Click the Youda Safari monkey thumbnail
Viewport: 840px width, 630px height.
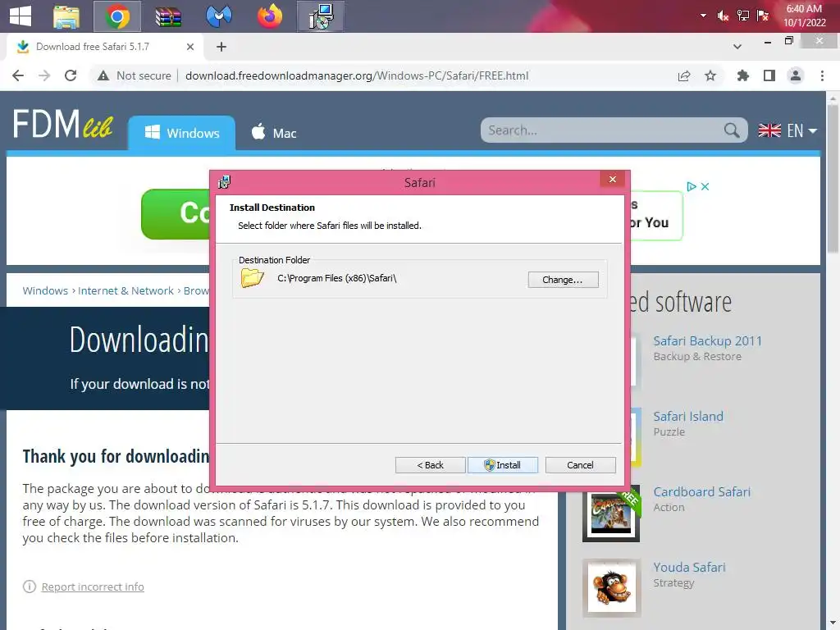[611, 588]
